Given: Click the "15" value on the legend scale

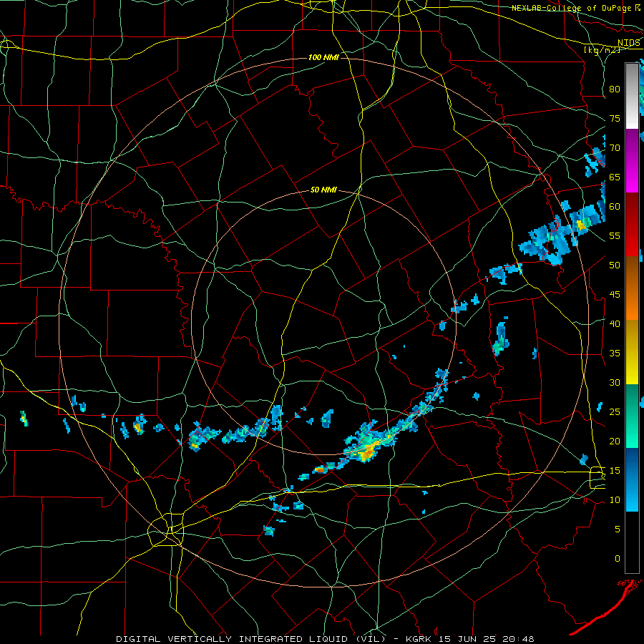Looking at the screenshot, I should click(615, 470).
